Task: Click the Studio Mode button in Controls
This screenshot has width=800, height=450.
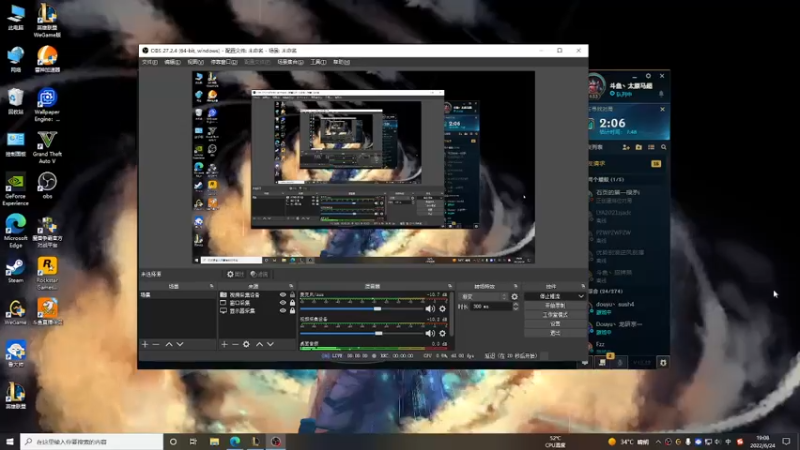Action: [x=555, y=315]
